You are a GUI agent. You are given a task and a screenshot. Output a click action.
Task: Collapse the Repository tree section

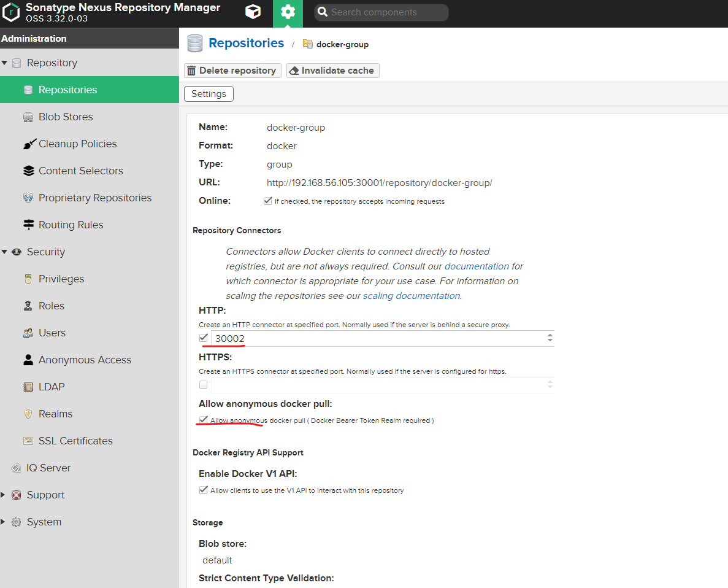click(5, 63)
